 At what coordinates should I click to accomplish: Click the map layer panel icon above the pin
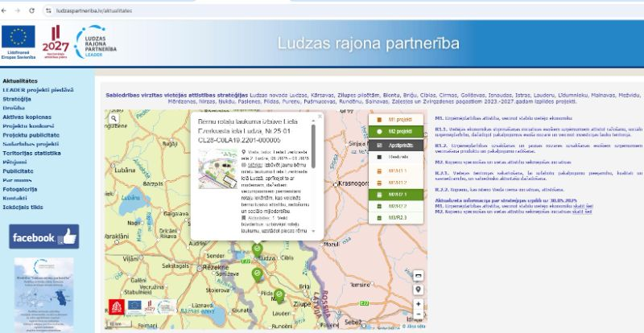(x=418, y=273)
